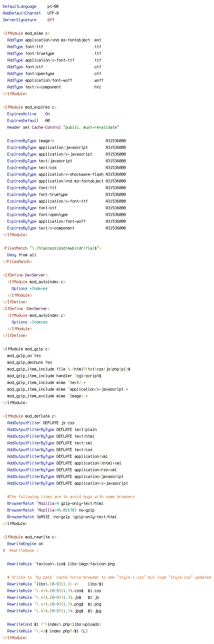Click the ServerSignature Off value
This screenshot has width=214, height=644.
point(51,20)
